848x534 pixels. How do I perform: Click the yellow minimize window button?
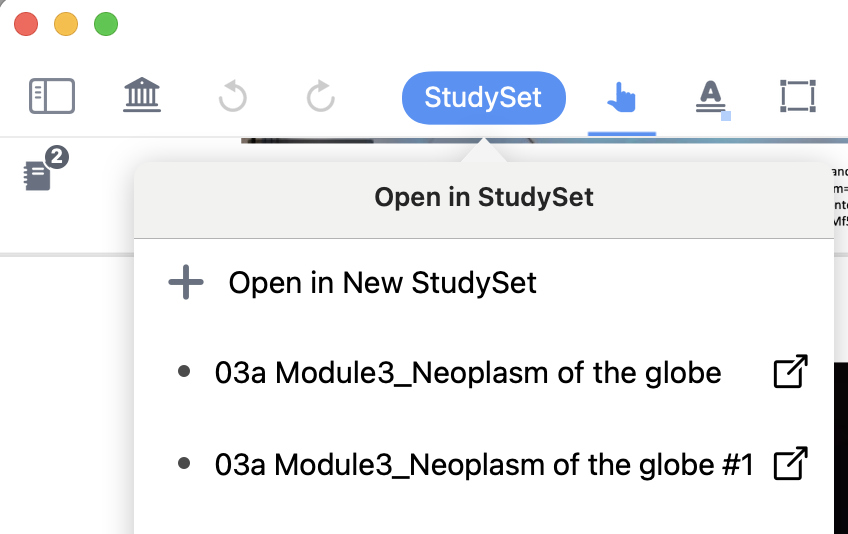(x=66, y=24)
